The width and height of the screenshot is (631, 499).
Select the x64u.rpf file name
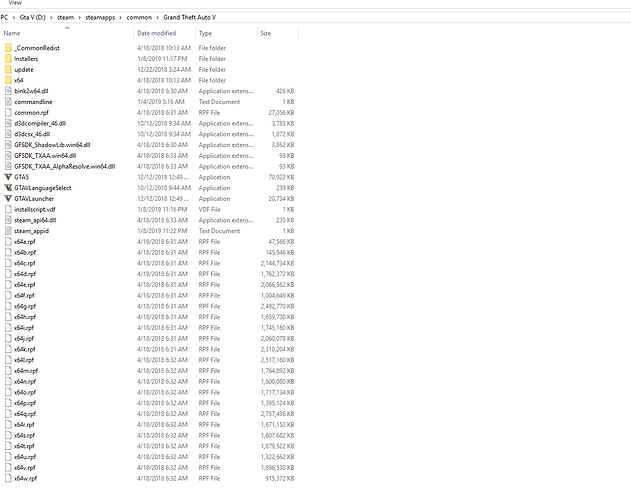25,457
